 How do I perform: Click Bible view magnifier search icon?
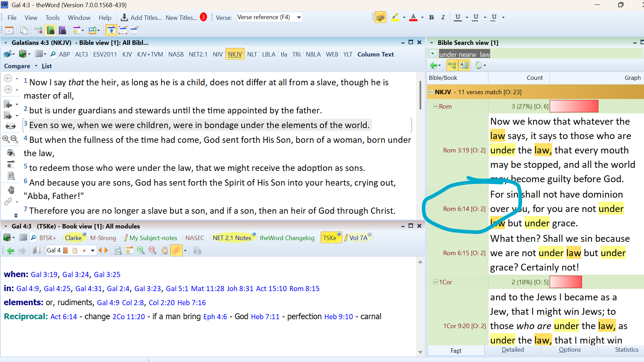(53, 54)
